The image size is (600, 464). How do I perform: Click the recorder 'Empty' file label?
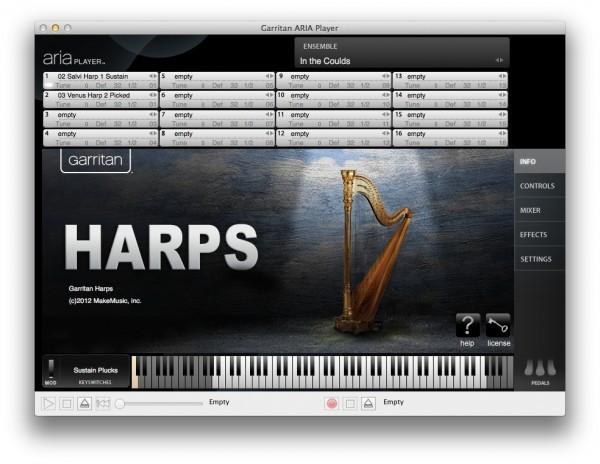pos(393,402)
